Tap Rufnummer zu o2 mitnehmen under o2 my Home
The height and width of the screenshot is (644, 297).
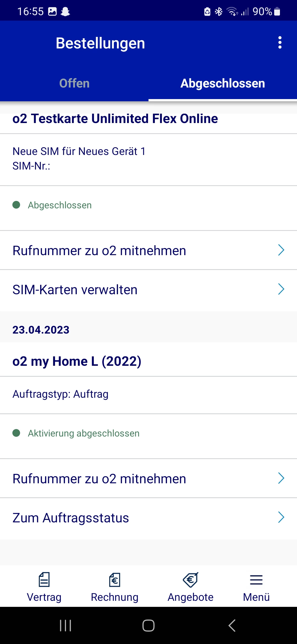point(99,479)
